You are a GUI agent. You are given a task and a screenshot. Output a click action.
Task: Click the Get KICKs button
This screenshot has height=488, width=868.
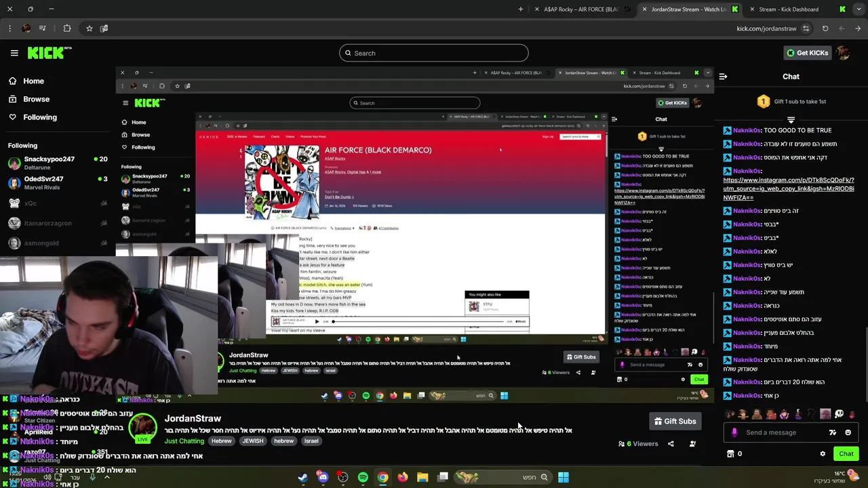click(x=806, y=53)
